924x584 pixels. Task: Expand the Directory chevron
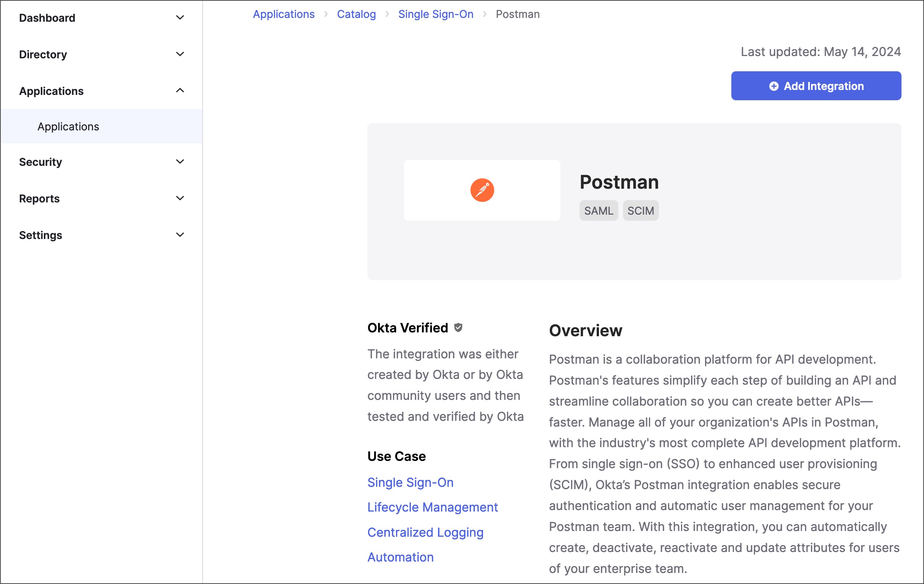[180, 54]
